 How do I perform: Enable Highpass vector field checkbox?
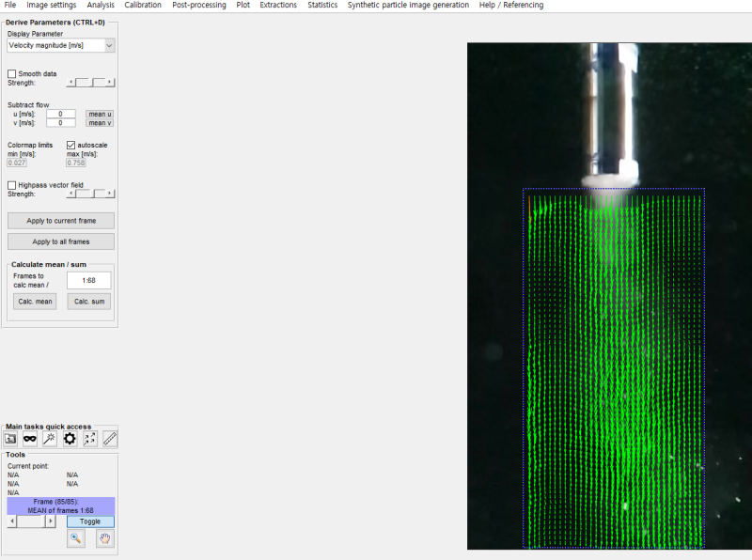coord(12,185)
